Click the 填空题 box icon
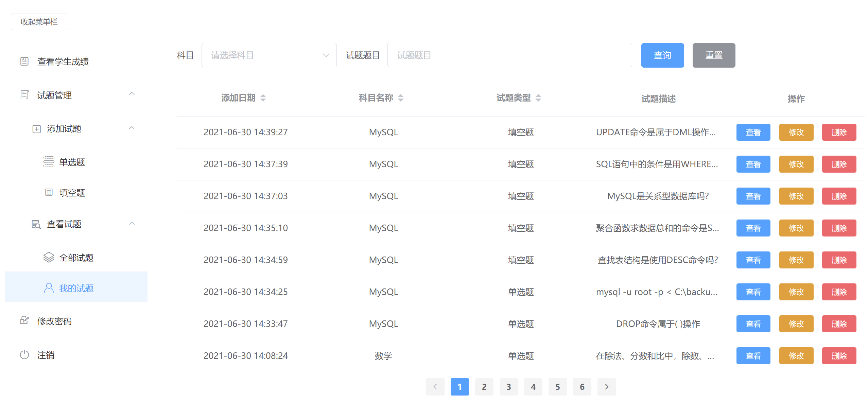This screenshot has height=403, width=868. point(49,193)
